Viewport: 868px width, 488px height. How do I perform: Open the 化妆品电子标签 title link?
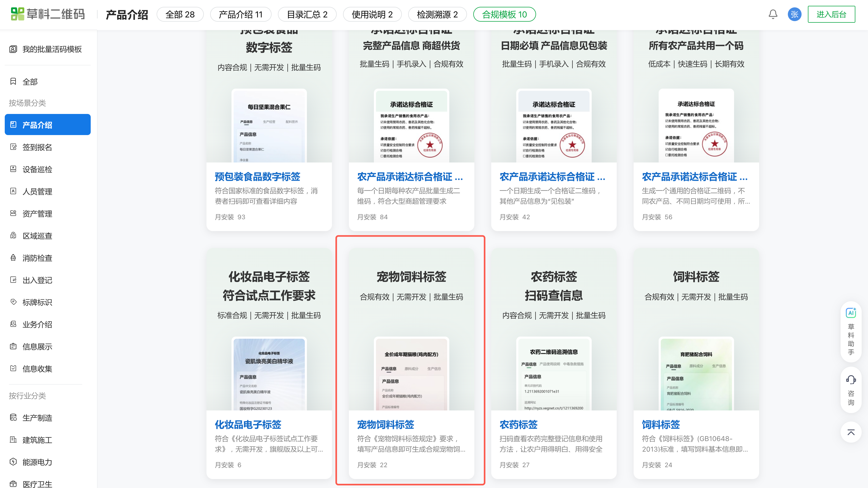point(248,424)
